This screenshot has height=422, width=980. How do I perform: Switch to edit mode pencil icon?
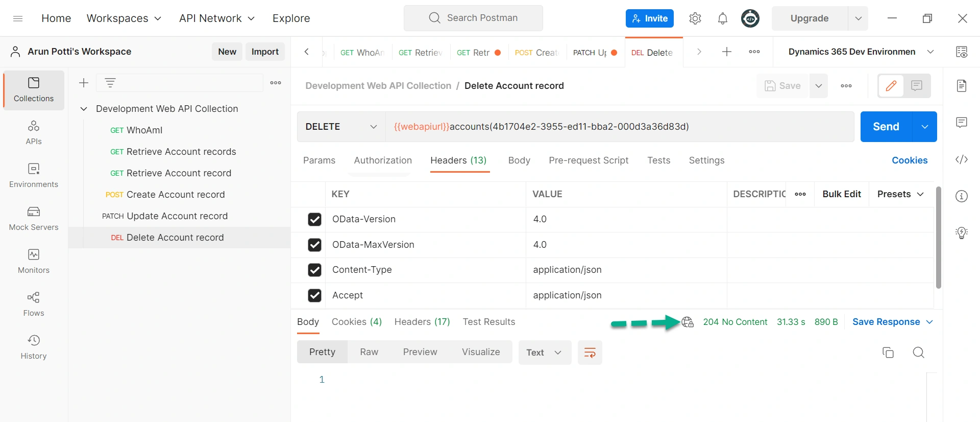point(891,86)
